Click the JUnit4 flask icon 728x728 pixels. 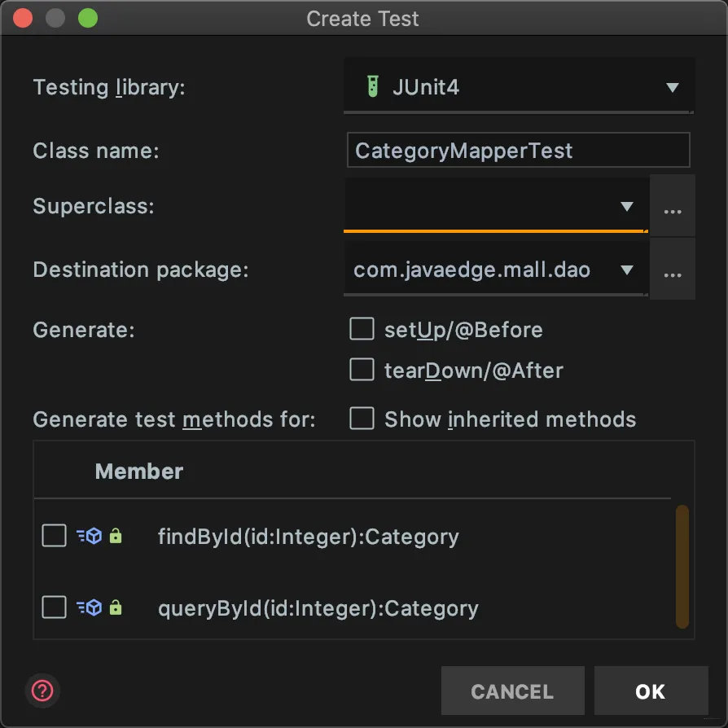(x=372, y=87)
